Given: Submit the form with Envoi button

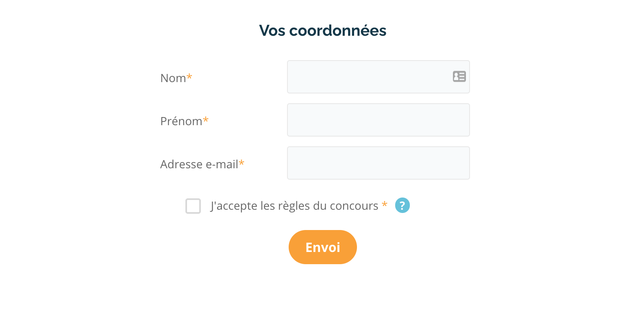Looking at the screenshot, I should pyautogui.click(x=323, y=247).
